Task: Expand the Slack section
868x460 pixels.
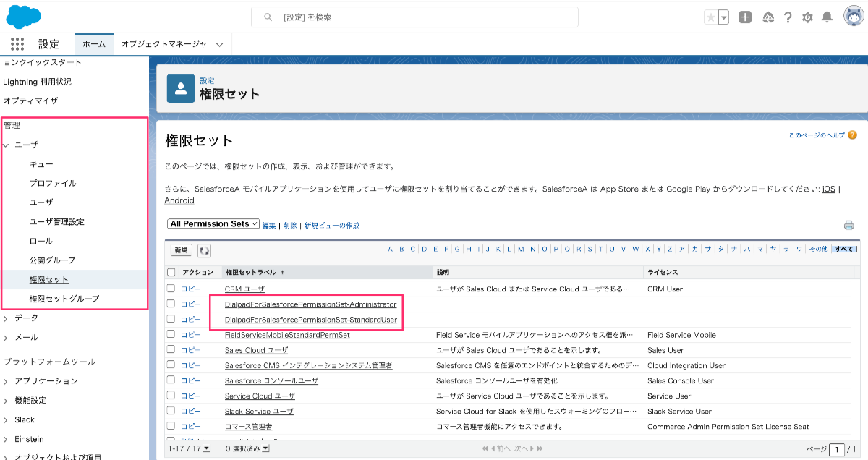Action: click(x=7, y=420)
